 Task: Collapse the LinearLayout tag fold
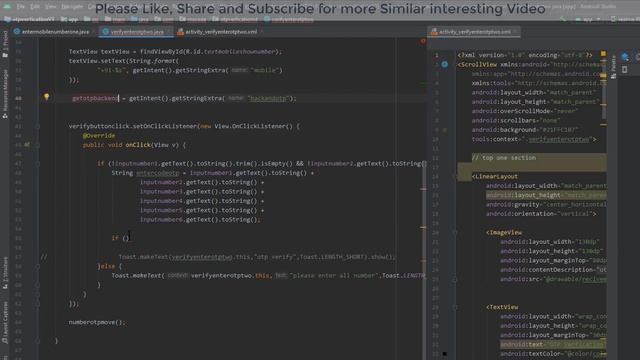tap(455, 176)
